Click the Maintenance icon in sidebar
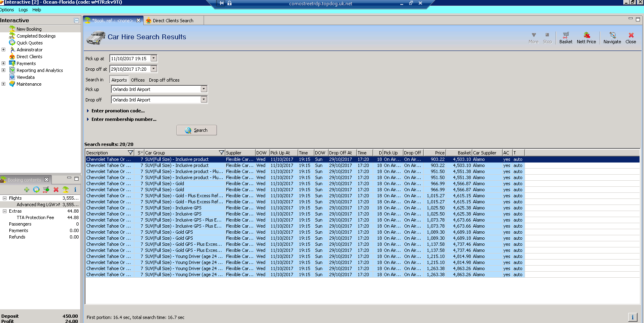 point(12,84)
